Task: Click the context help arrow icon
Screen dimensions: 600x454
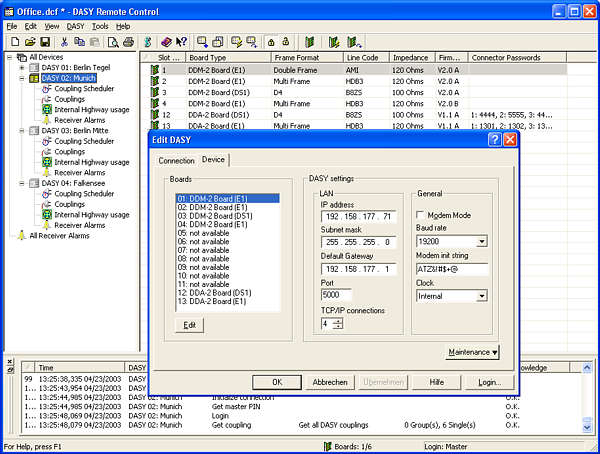Action: tap(181, 42)
